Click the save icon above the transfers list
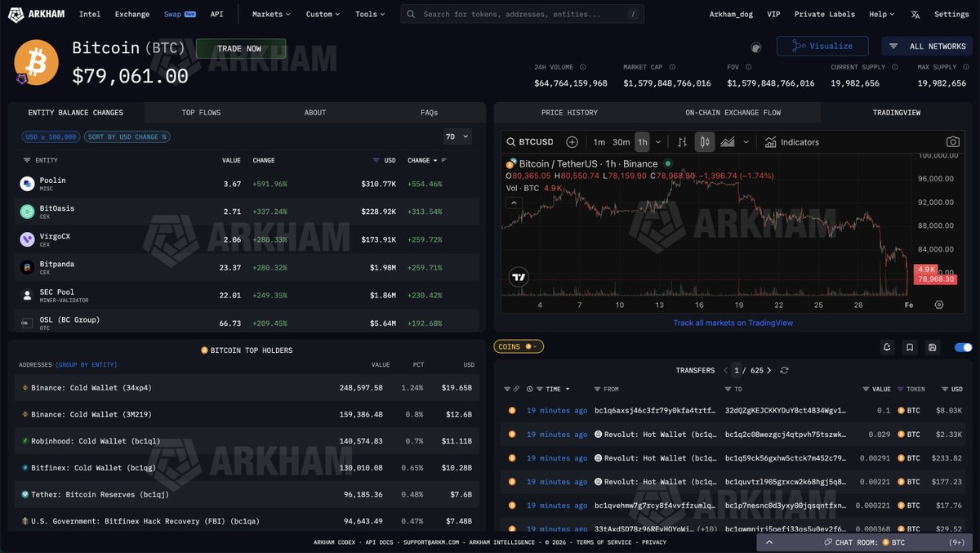Screen dimensions: 980x553 [932, 346]
